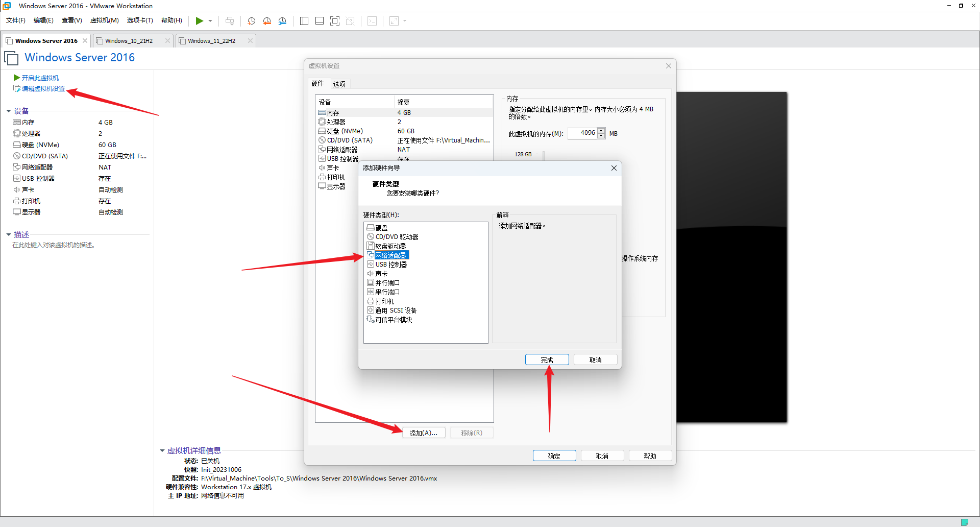
Task: Click the stretch guest display toolbar icon
Action: (x=394, y=21)
